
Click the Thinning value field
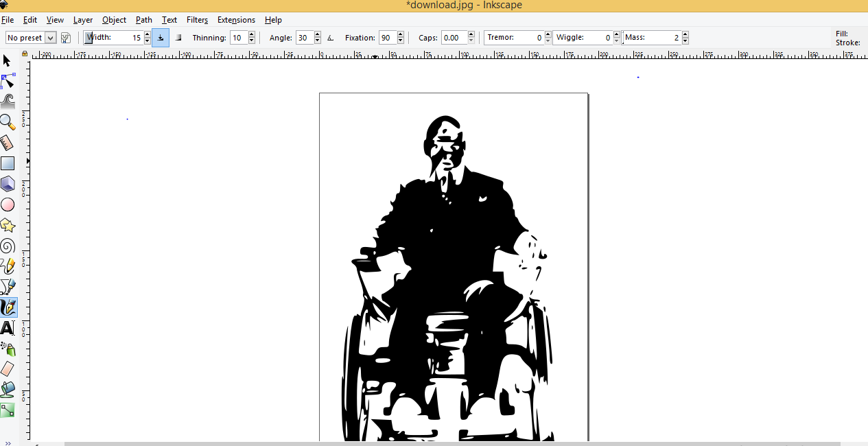[239, 38]
